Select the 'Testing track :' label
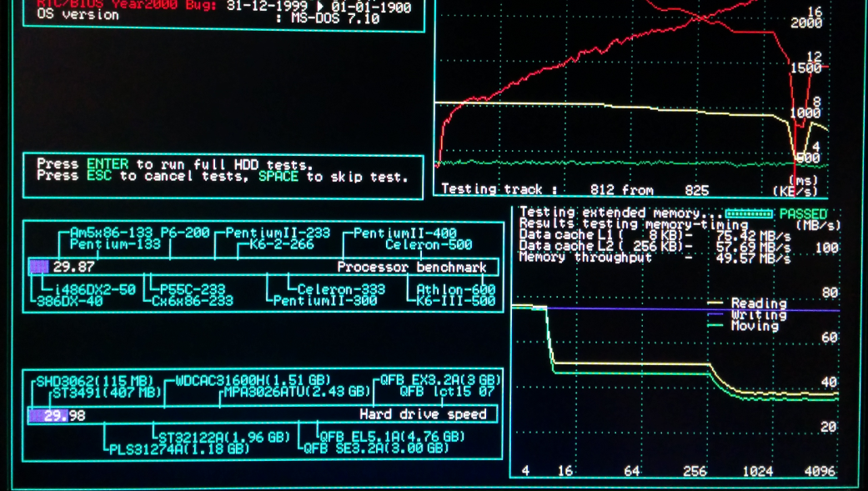 (499, 189)
